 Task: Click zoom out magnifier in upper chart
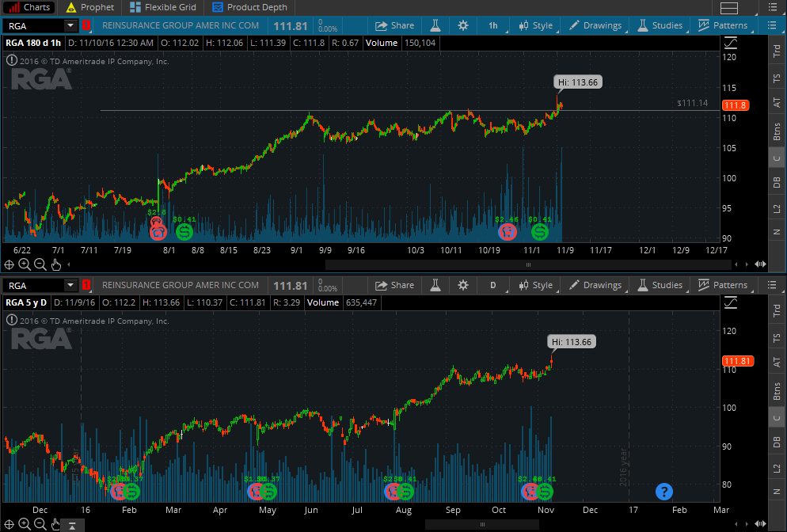point(40,264)
